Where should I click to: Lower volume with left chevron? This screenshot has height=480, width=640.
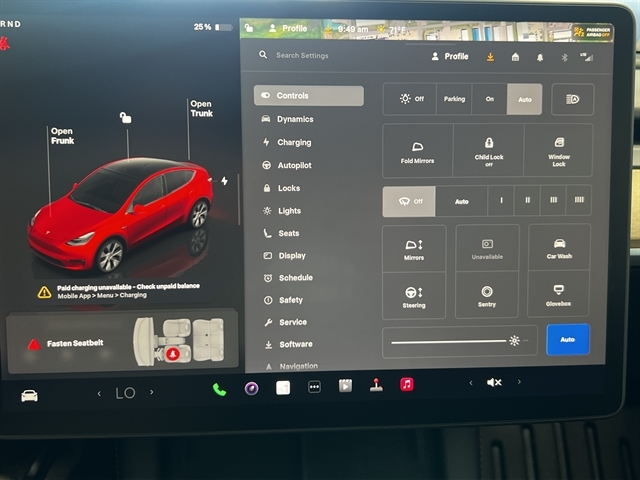(x=471, y=383)
